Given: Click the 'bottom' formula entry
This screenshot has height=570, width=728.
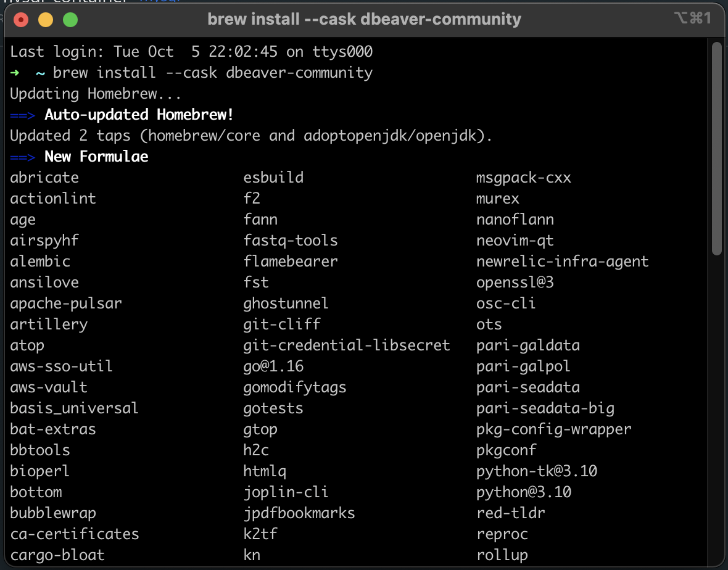Looking at the screenshot, I should click(36, 492).
